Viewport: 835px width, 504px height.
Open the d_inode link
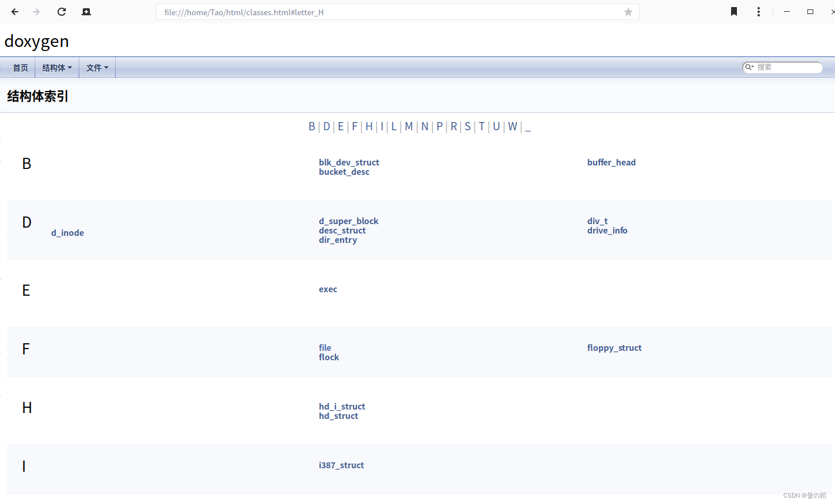68,233
